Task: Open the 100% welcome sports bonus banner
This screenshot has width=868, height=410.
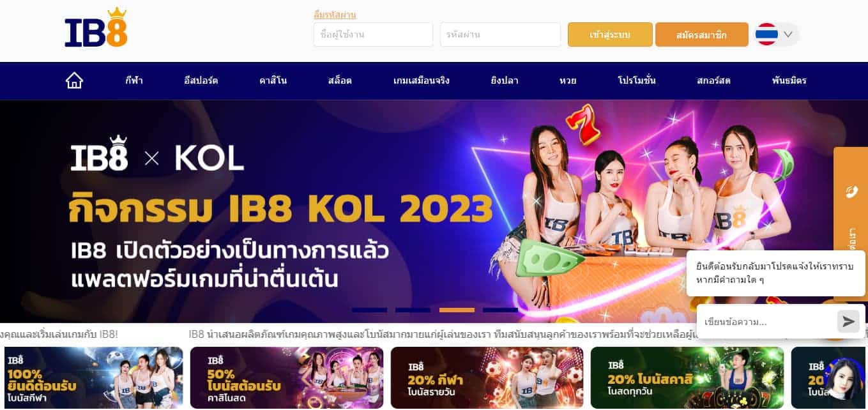Action: point(93,378)
